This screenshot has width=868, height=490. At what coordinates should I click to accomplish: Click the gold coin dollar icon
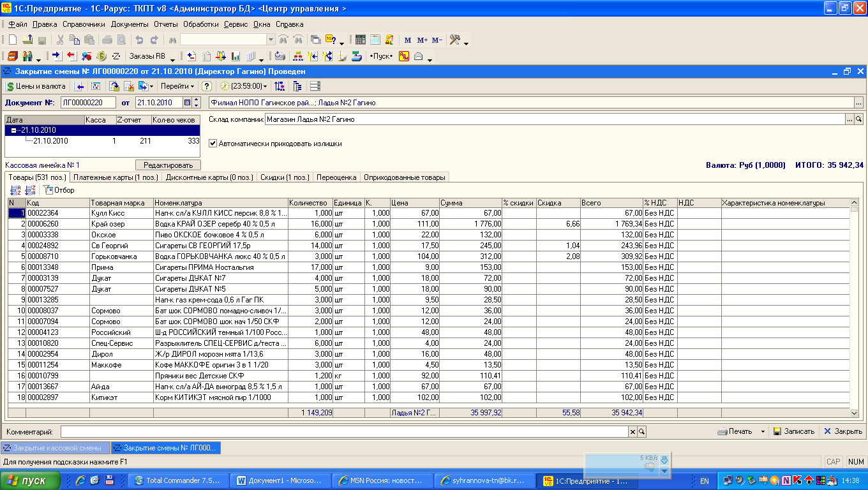(101, 56)
